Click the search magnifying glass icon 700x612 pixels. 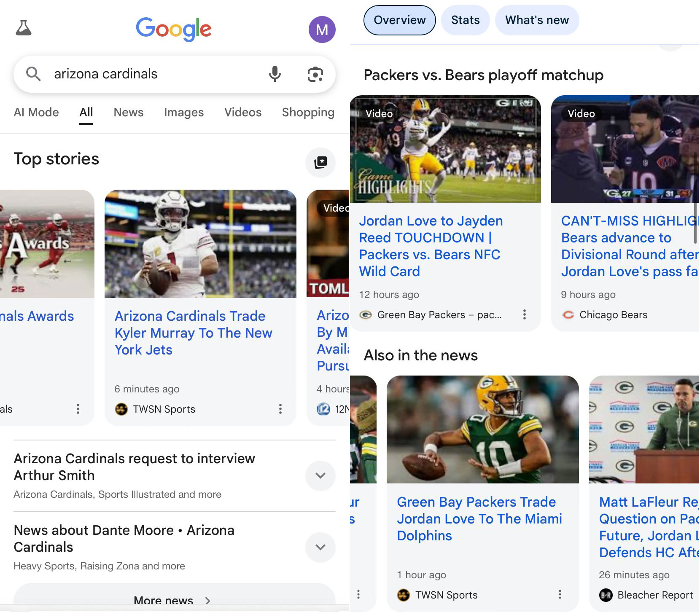(x=34, y=74)
